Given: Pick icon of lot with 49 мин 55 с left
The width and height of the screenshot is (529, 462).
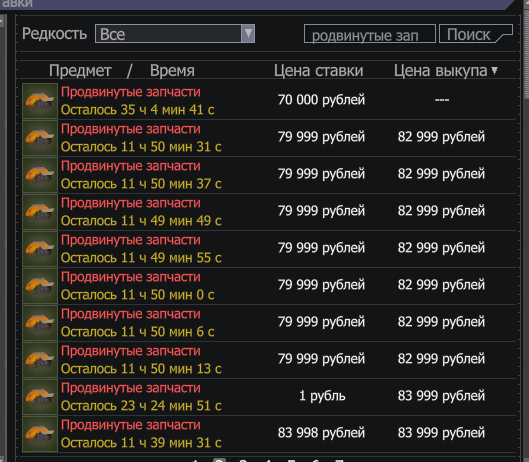Looking at the screenshot, I should (40, 249).
